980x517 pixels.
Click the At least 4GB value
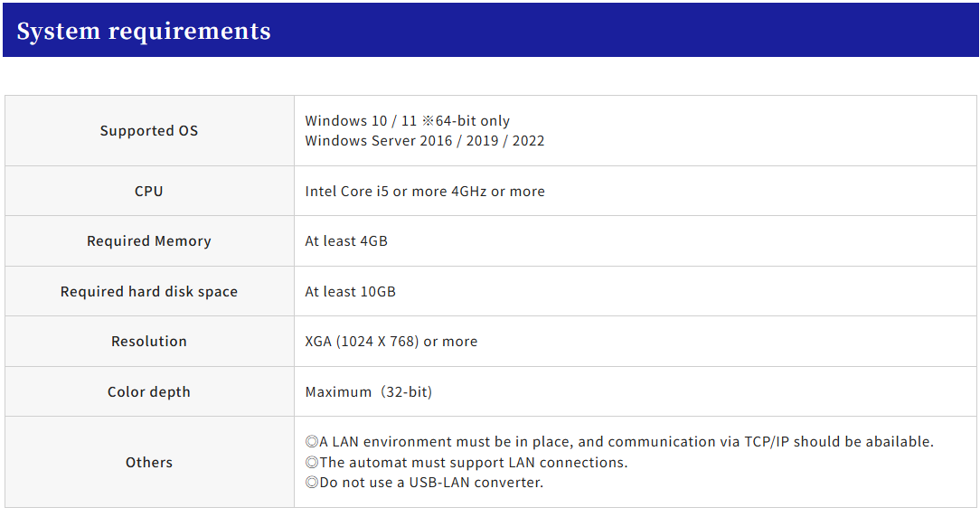pos(346,240)
